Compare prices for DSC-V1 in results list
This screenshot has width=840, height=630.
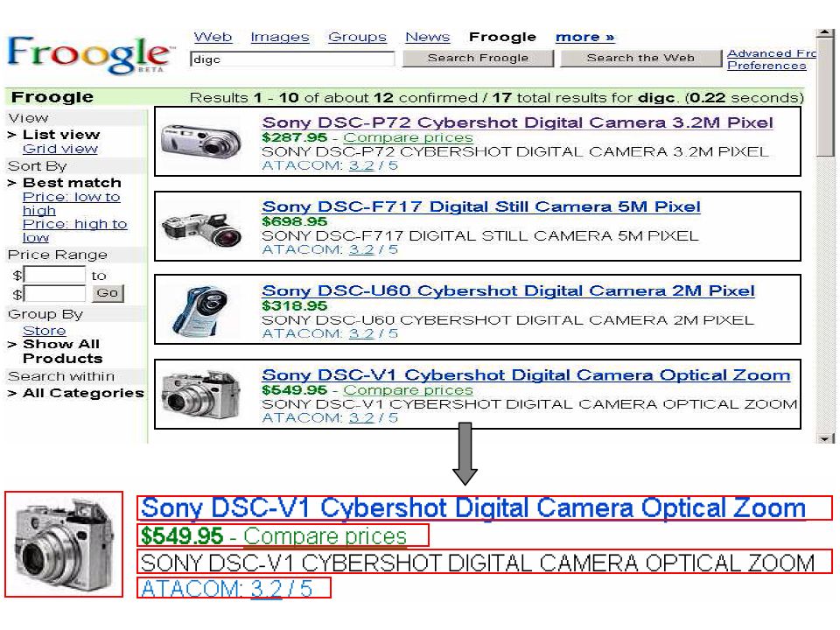click(408, 390)
